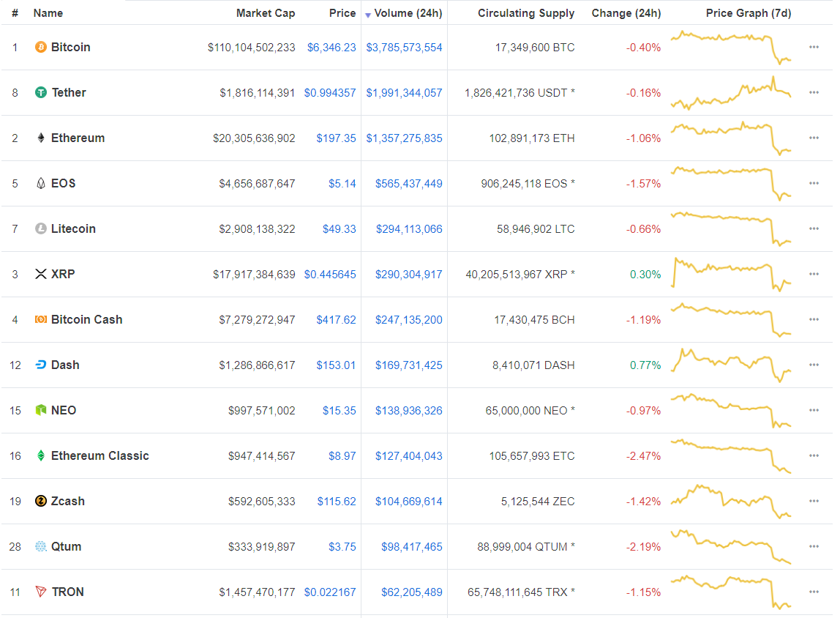
Task: Open the Litecoin name link
Action: (73, 229)
